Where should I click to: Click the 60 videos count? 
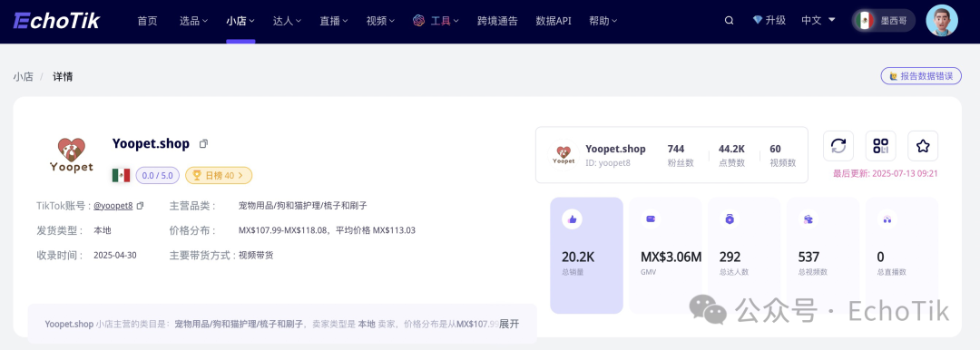point(775,149)
